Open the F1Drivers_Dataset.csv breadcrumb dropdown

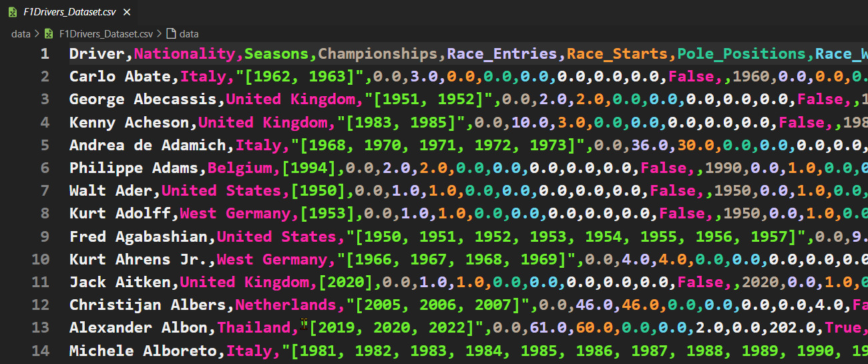pyautogui.click(x=105, y=33)
